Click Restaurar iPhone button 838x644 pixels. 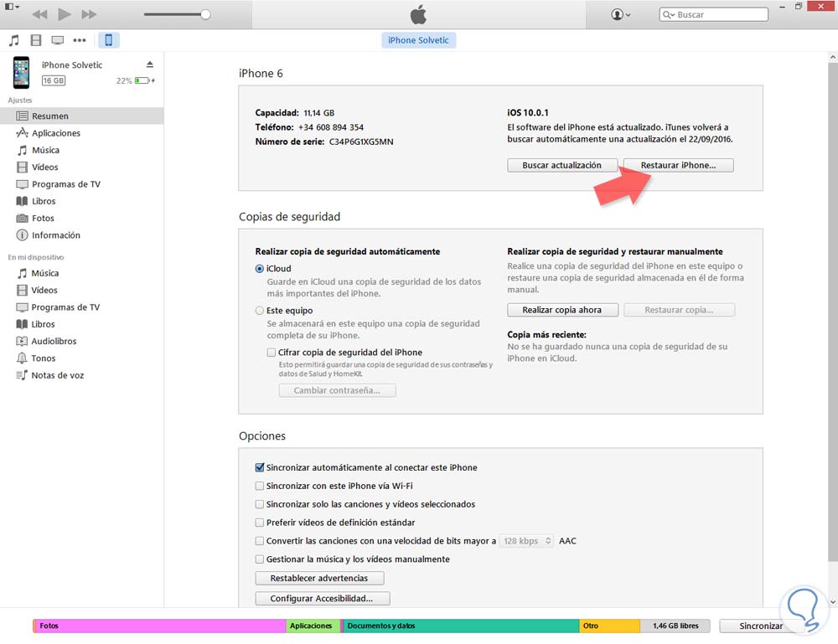tap(678, 166)
